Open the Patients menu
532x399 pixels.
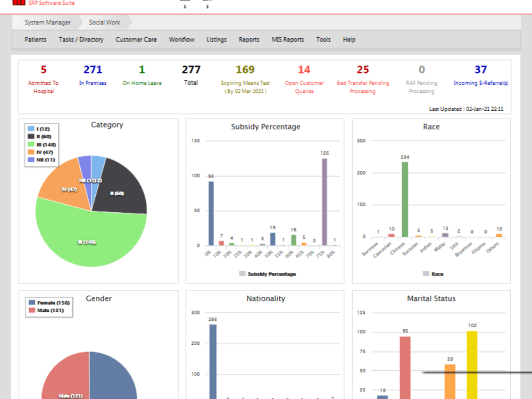[x=35, y=40]
